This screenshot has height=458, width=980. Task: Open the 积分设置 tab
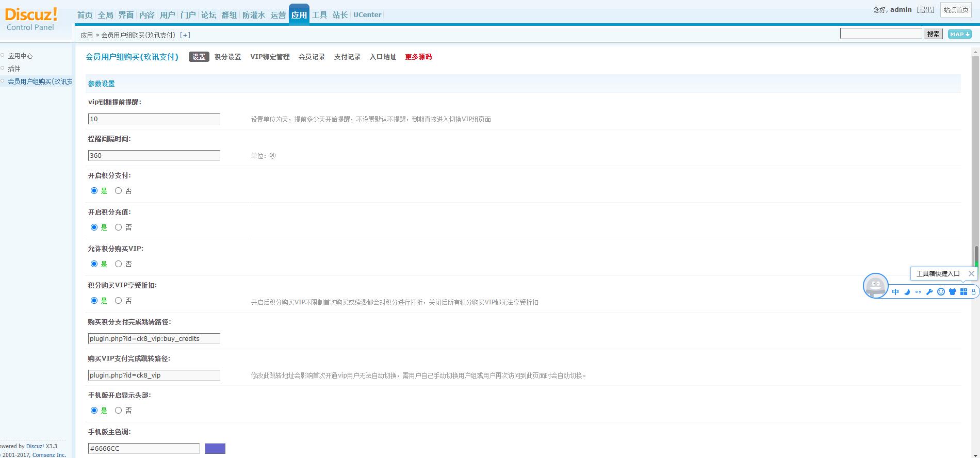point(227,57)
